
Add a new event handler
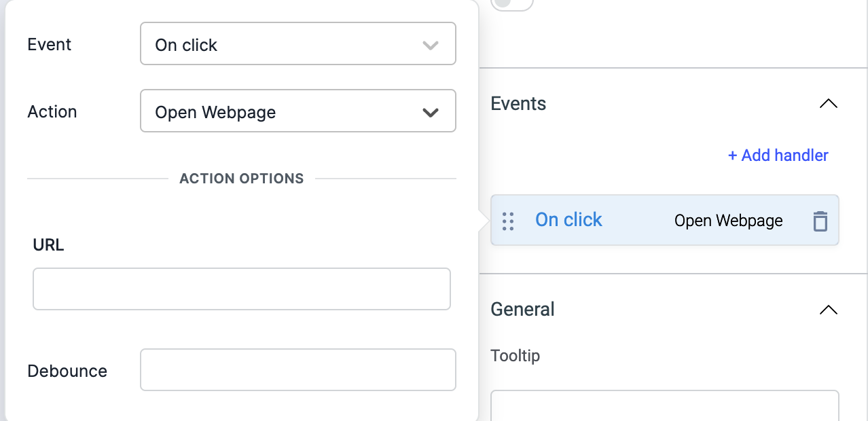tap(778, 155)
